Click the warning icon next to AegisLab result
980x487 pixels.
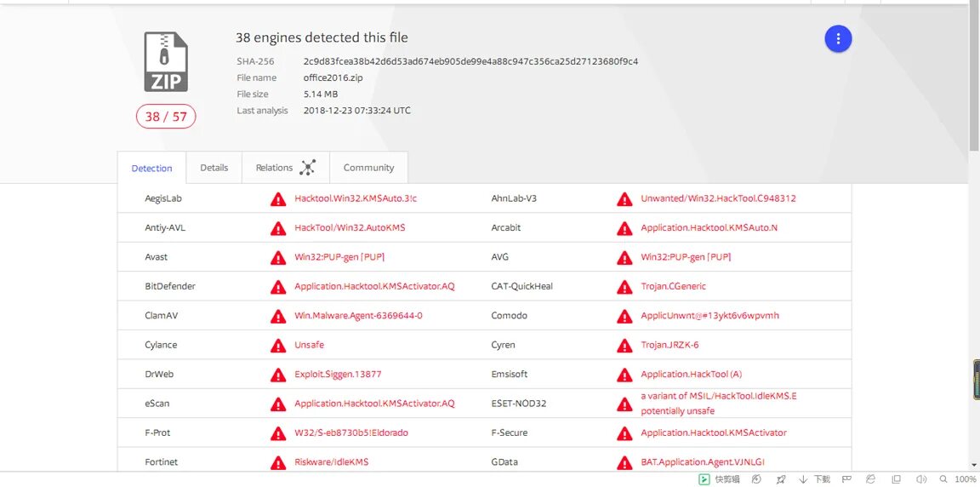tap(278, 199)
